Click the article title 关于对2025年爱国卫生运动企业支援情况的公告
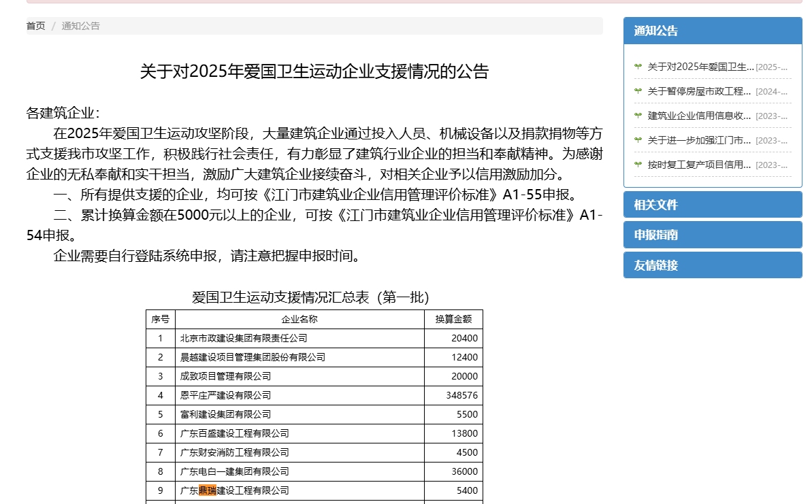The width and height of the screenshot is (812, 504). click(314, 71)
